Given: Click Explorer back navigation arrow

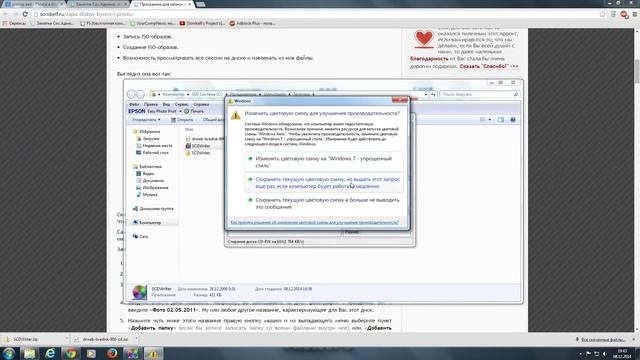Looking at the screenshot, I should [x=131, y=94].
